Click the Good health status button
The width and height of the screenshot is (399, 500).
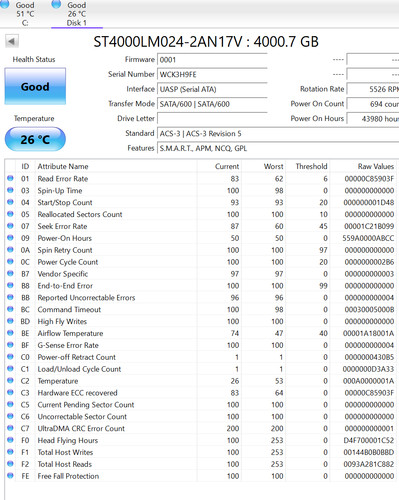pos(35,86)
